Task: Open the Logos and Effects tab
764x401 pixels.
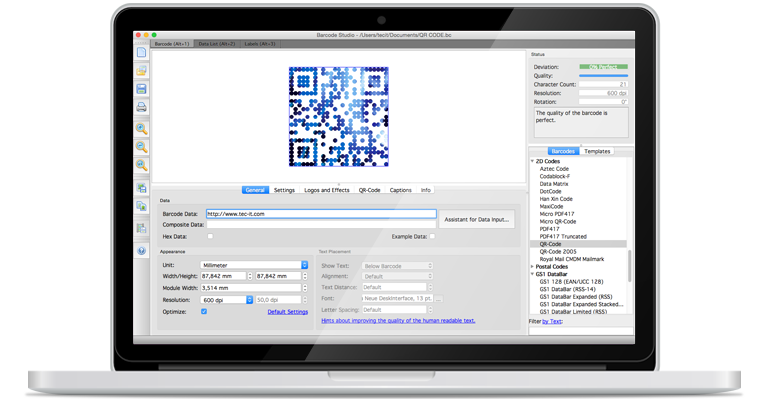Action: click(326, 190)
